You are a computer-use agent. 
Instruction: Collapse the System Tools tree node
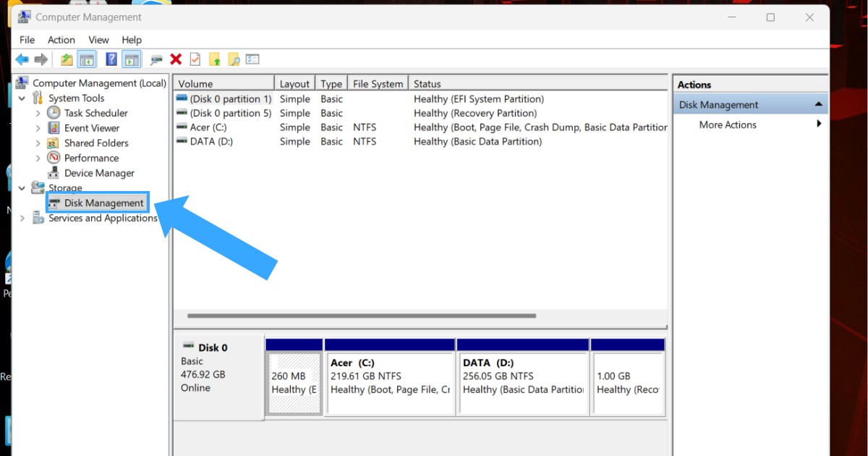21,98
